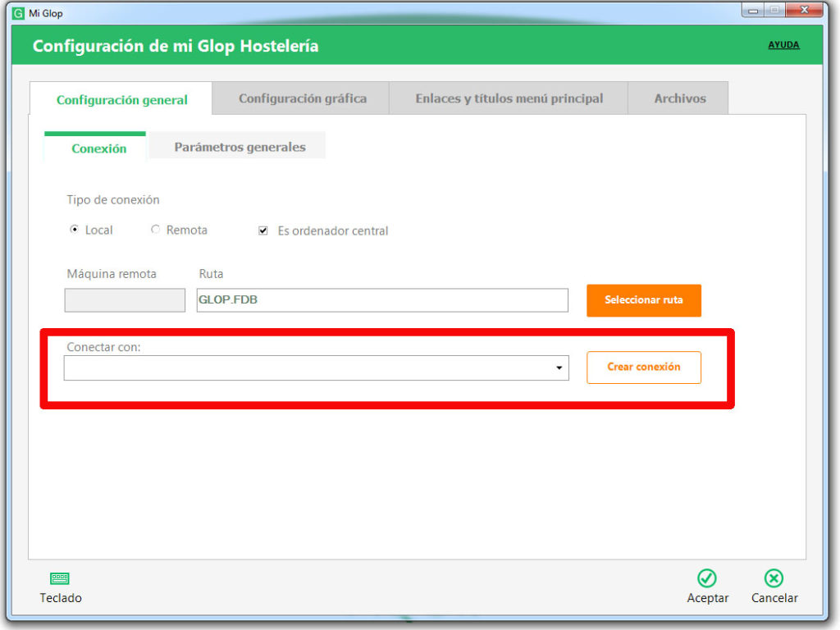The height and width of the screenshot is (630, 840).
Task: Open the Enlaces y títulos menú principal tab
Action: 509,98
